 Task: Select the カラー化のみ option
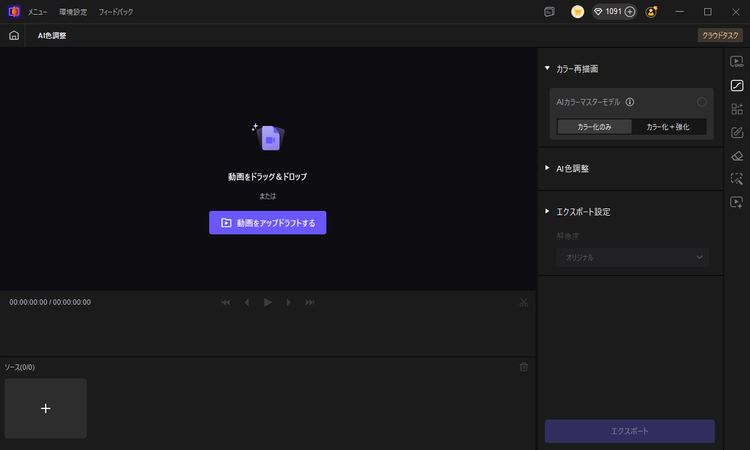pos(595,127)
